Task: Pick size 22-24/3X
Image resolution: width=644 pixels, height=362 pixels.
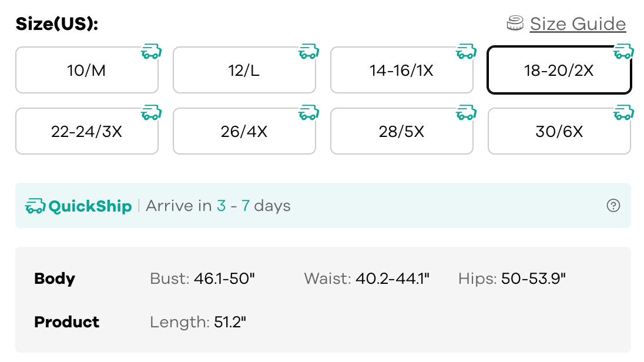Action: (x=86, y=132)
